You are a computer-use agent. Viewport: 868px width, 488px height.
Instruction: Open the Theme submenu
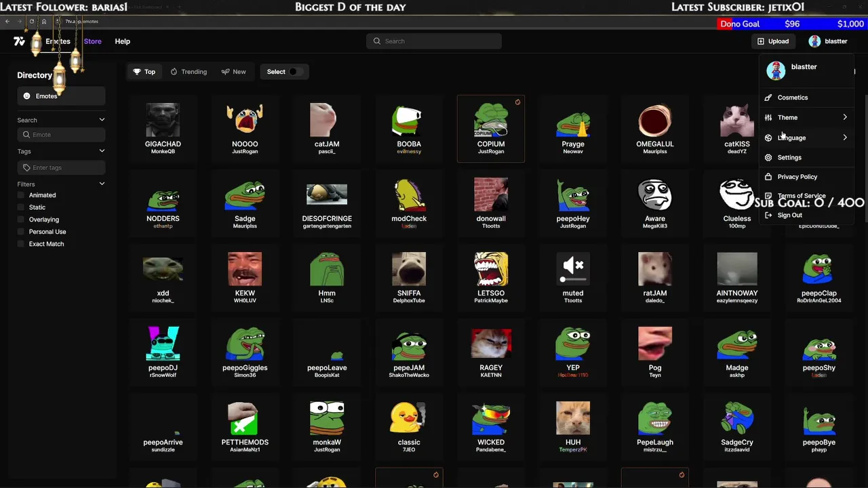pyautogui.click(x=806, y=117)
